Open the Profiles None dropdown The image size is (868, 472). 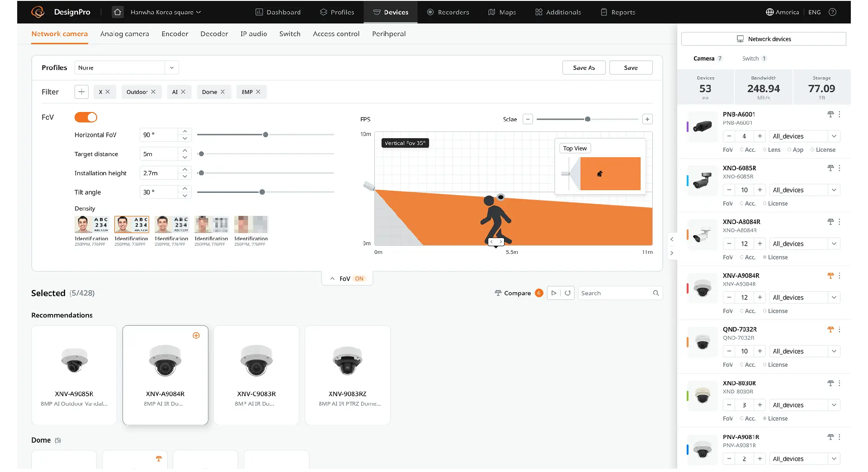[x=127, y=68]
